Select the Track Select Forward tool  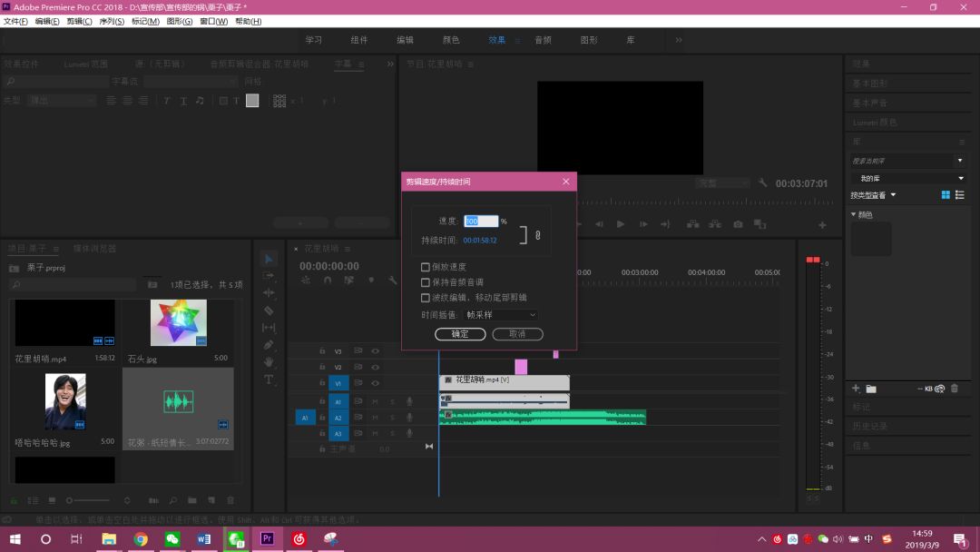point(269,276)
